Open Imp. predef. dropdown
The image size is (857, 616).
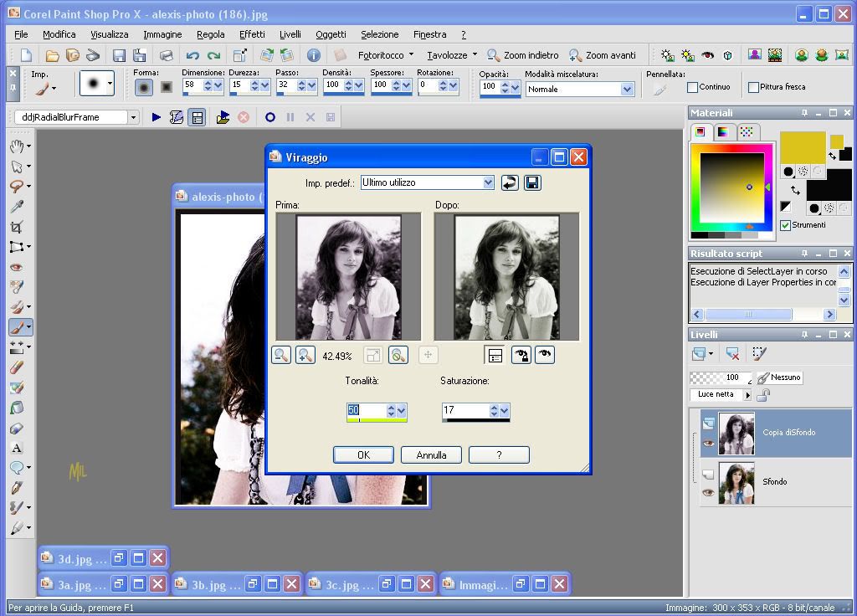488,182
